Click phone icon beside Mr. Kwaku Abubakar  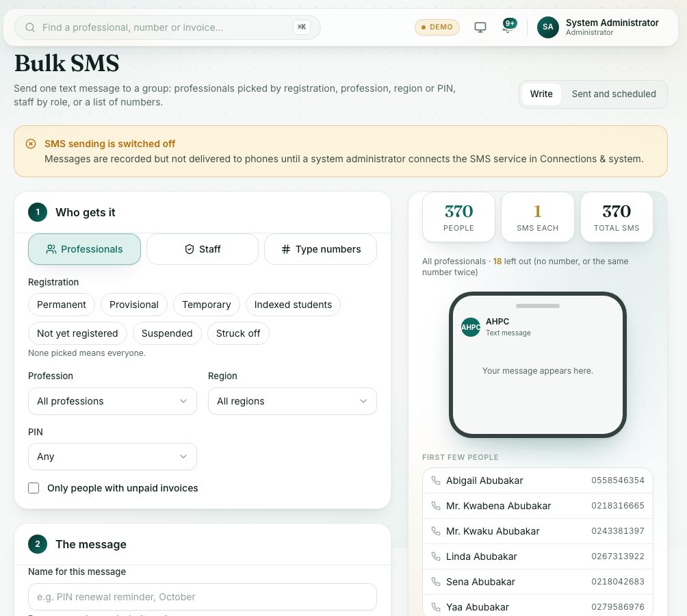tap(435, 531)
